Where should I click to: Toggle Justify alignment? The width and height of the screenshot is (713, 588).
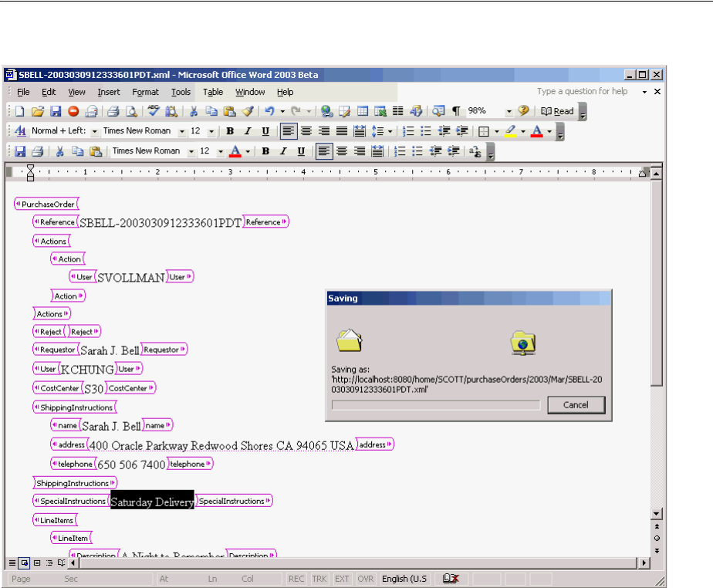pyautogui.click(x=342, y=131)
